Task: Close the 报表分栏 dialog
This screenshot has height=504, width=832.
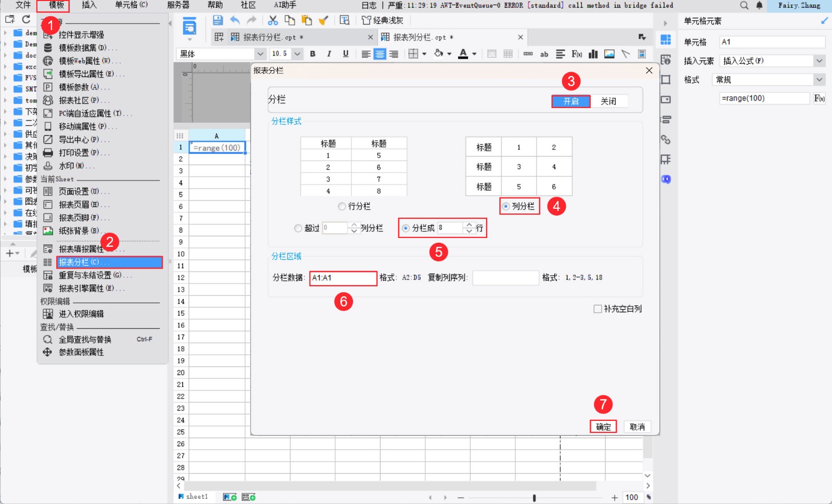Action: (x=649, y=71)
